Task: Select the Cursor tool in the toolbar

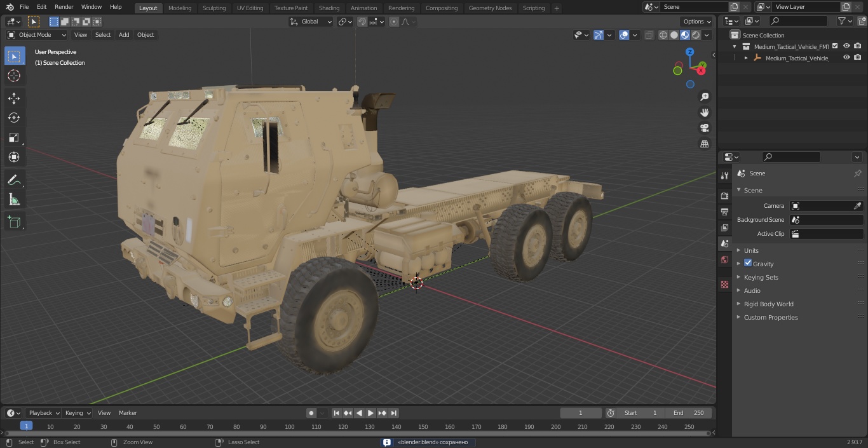Action: click(14, 76)
